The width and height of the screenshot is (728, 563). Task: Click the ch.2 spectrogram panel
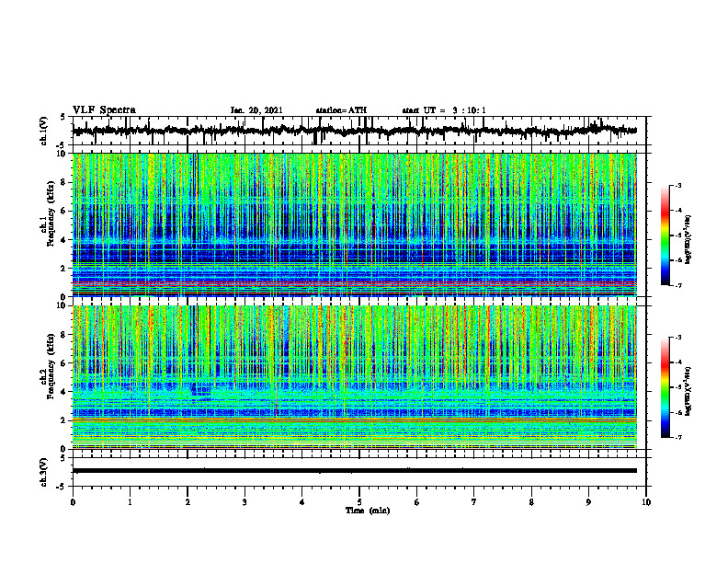point(355,377)
